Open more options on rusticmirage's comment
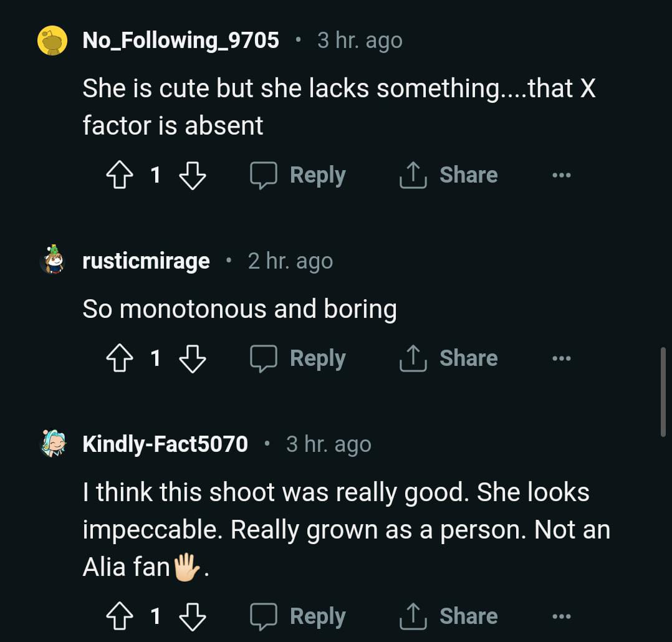 561,359
